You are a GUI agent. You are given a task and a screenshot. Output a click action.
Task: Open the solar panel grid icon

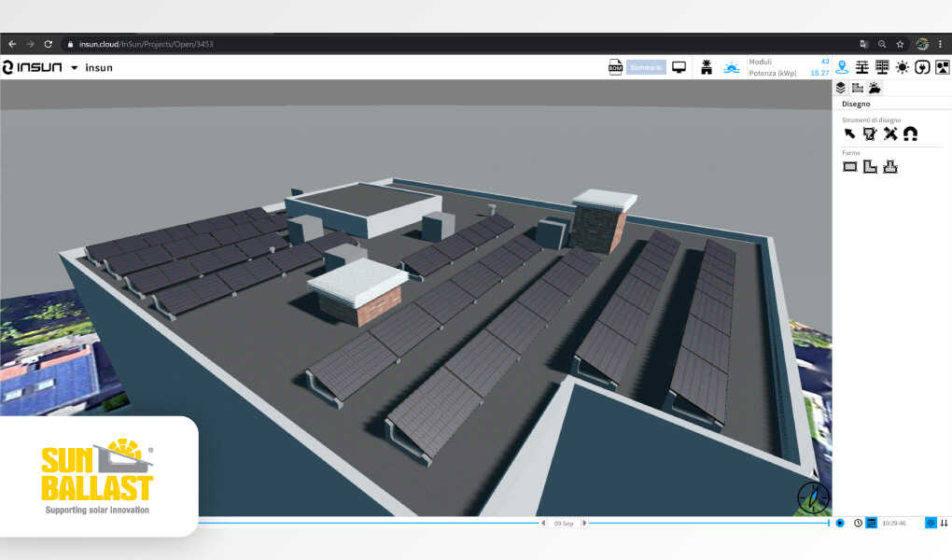pos(882,67)
